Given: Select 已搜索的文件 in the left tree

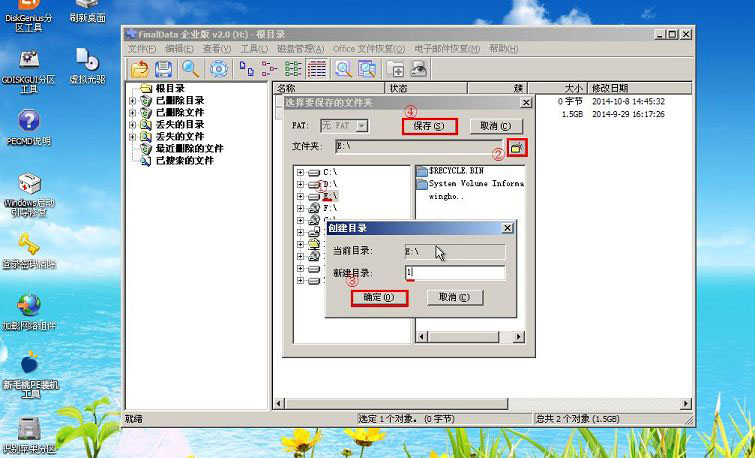Looking at the screenshot, I should click(184, 160).
